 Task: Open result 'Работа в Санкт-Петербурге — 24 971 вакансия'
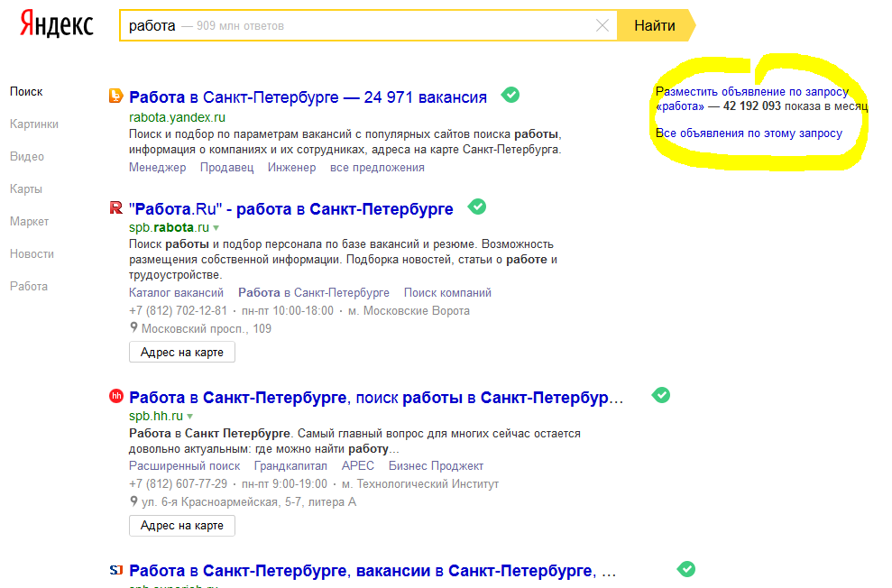click(308, 97)
